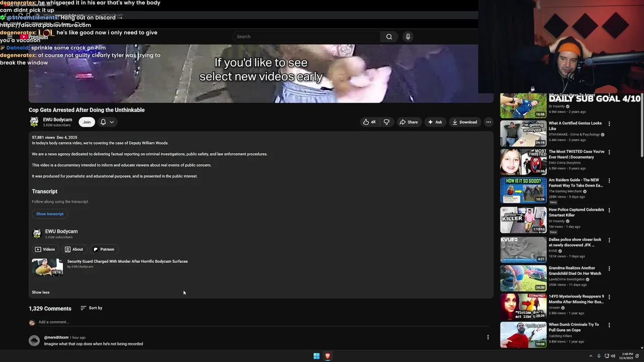Screen dimensions: 644x362
Task: Open options for Arc Raiders Guide video
Action: coord(609,180)
